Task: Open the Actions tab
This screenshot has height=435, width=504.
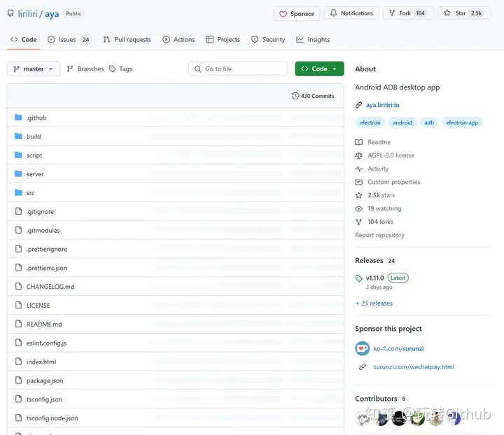Action: click(x=178, y=40)
